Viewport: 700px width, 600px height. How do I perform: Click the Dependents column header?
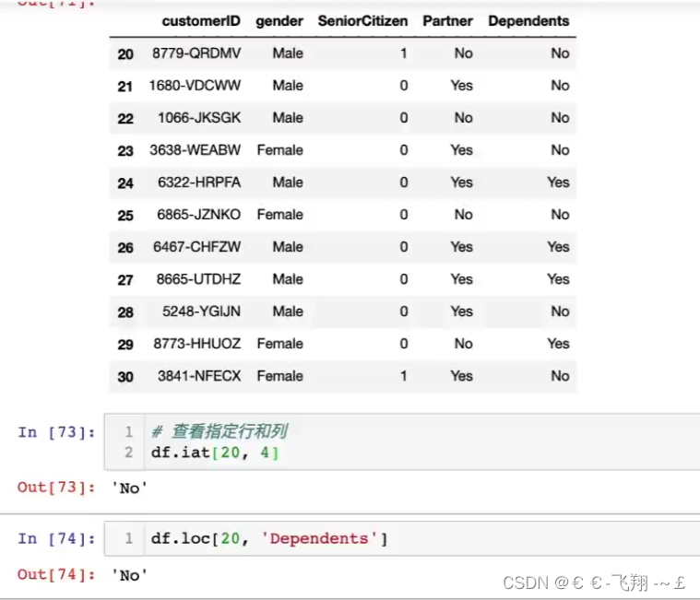pos(528,21)
